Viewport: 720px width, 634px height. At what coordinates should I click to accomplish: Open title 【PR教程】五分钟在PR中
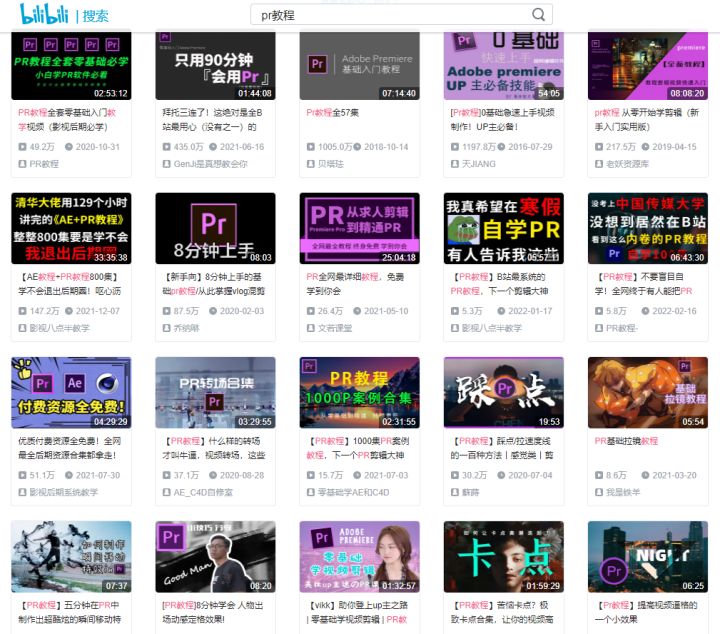69,612
